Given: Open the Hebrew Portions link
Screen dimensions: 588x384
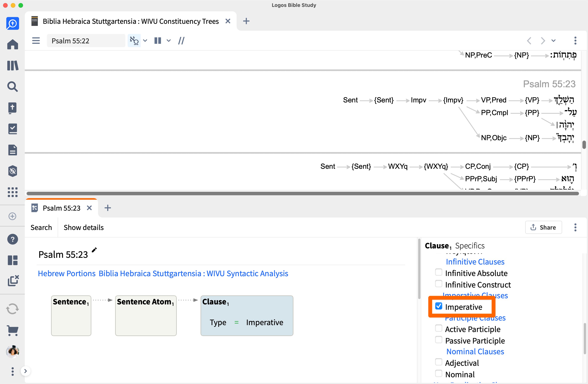Looking at the screenshot, I should [x=67, y=274].
